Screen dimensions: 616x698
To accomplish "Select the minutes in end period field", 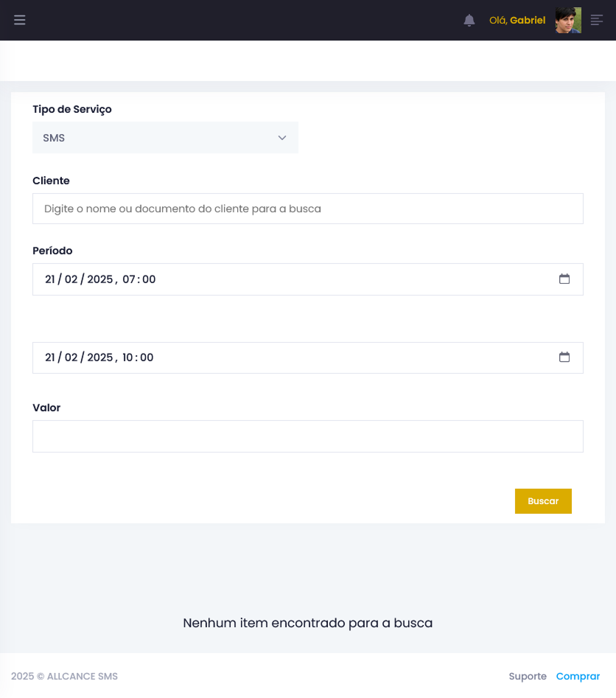I will coord(147,357).
